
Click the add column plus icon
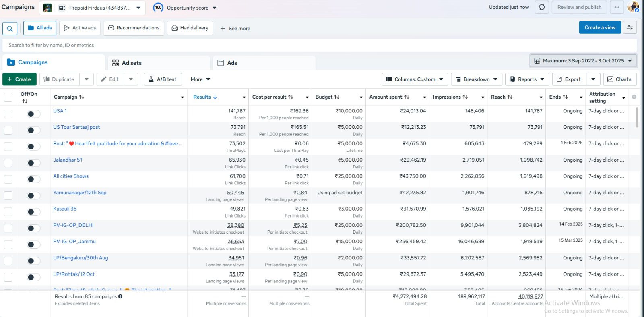pyautogui.click(x=634, y=97)
